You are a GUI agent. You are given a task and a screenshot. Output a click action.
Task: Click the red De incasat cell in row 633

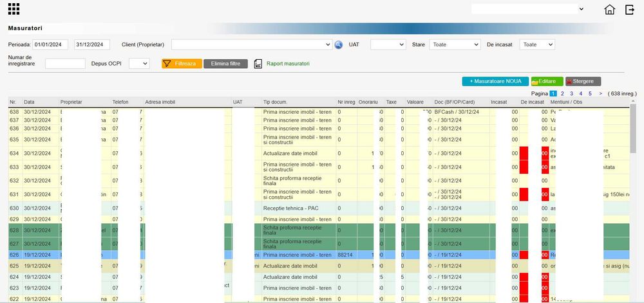coord(534,167)
